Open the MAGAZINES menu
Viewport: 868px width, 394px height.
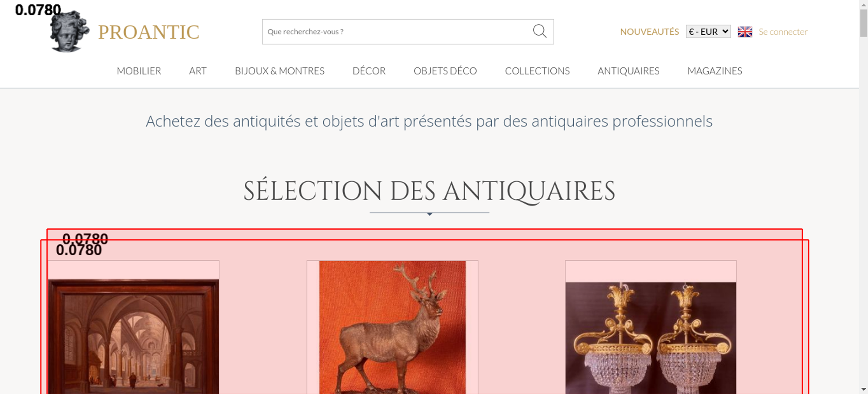715,71
